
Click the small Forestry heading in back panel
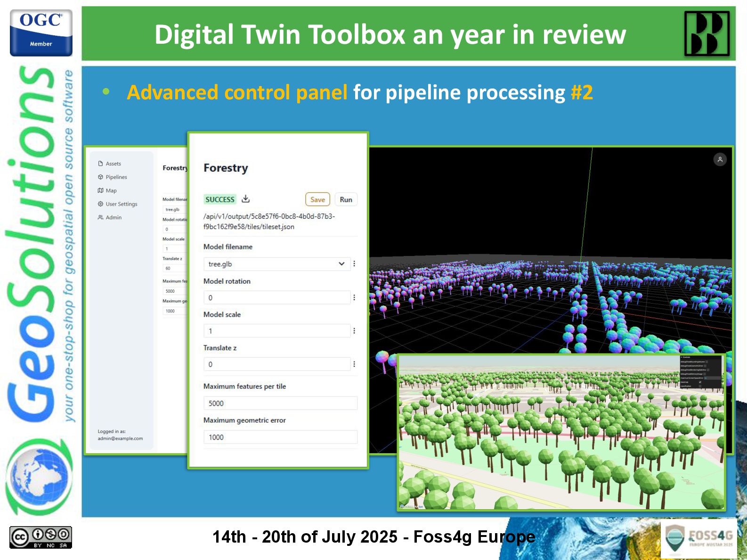(175, 168)
